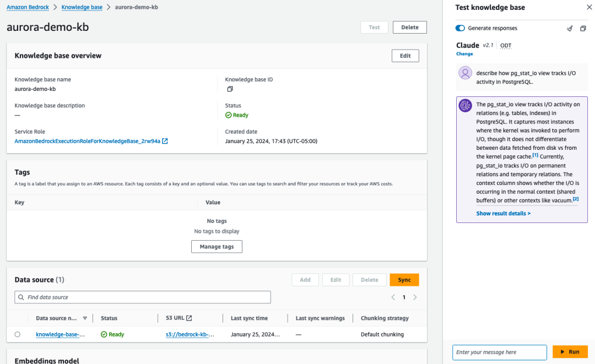Click the aurora-demo-kb name value
Screen dimensions: 595x364
pos(35,89)
